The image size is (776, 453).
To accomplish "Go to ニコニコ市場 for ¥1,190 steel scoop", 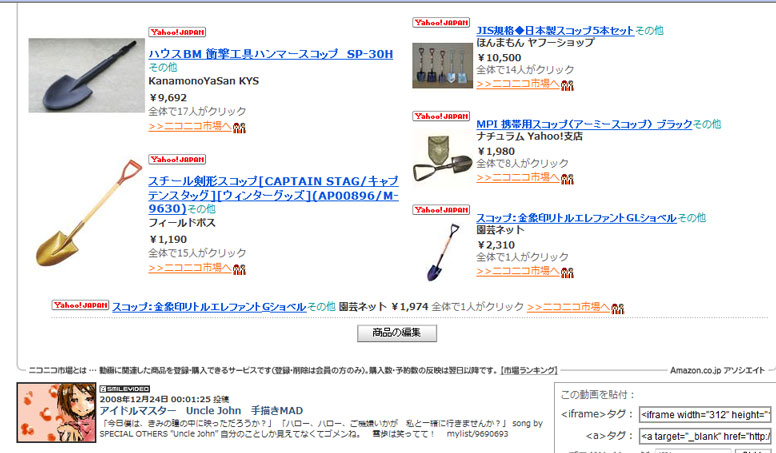I will (x=190, y=268).
